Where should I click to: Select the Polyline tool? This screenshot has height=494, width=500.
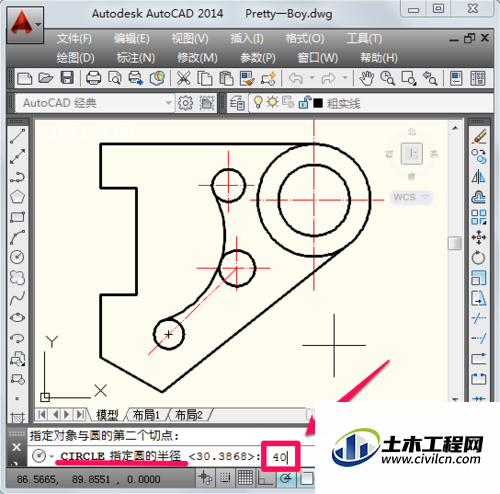(17, 177)
